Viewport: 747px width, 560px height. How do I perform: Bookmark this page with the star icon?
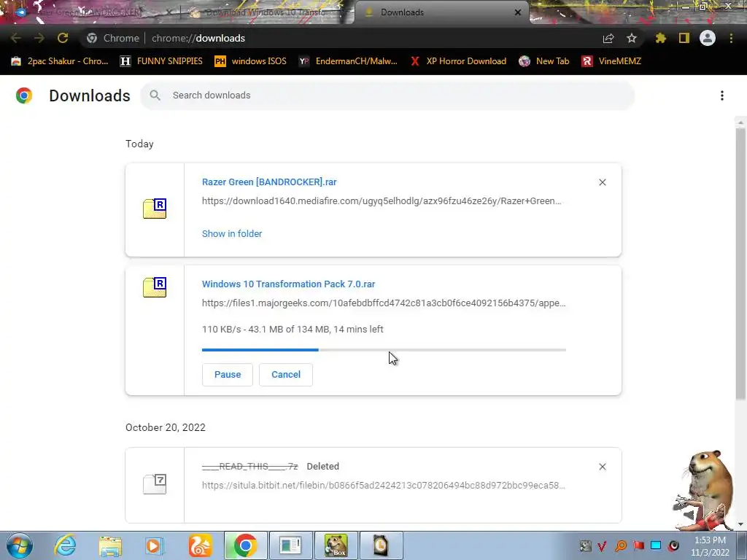point(632,38)
